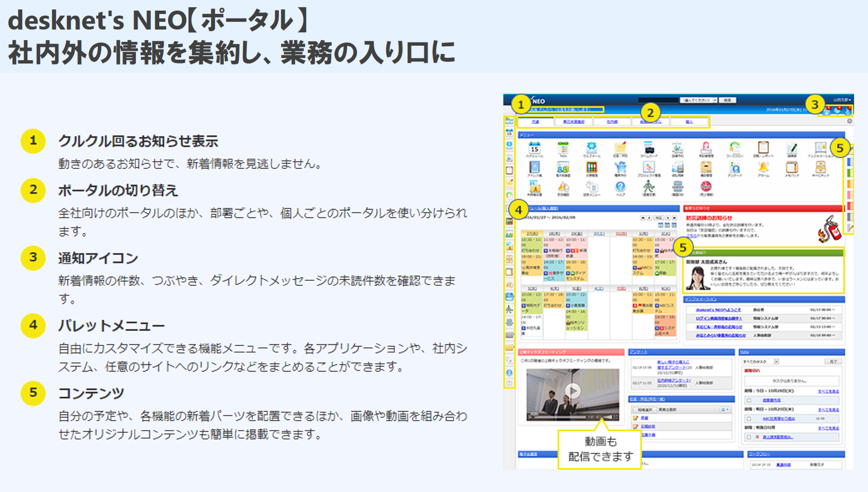Open the ウェブメール envelope icon

coord(591,149)
